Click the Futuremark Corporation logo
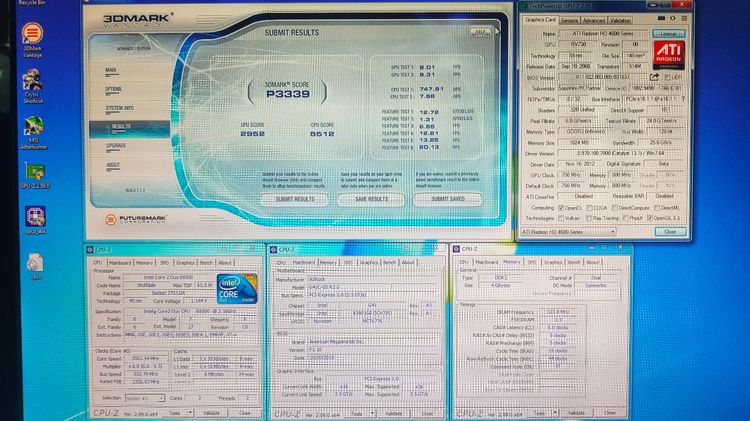 [136, 219]
